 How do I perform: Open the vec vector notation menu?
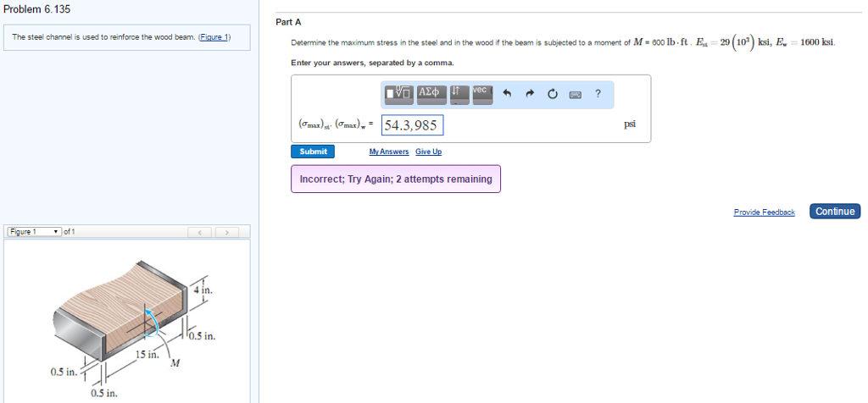(x=481, y=93)
